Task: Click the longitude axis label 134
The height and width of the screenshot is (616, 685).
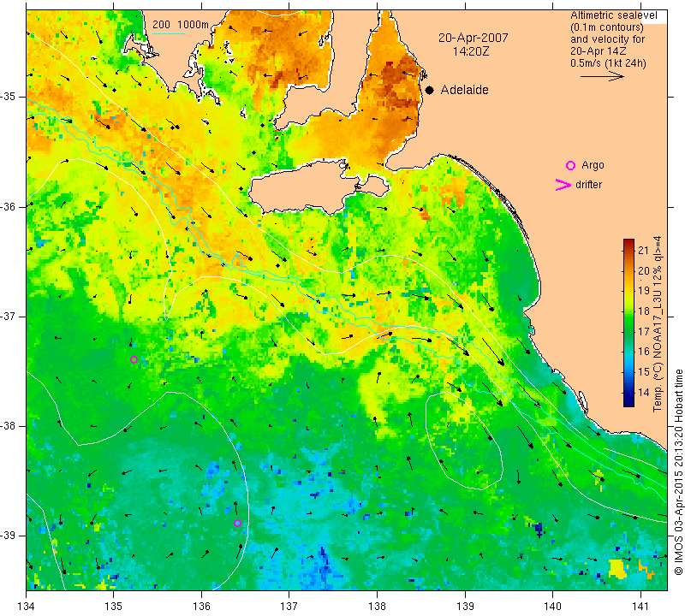Action: (27, 607)
